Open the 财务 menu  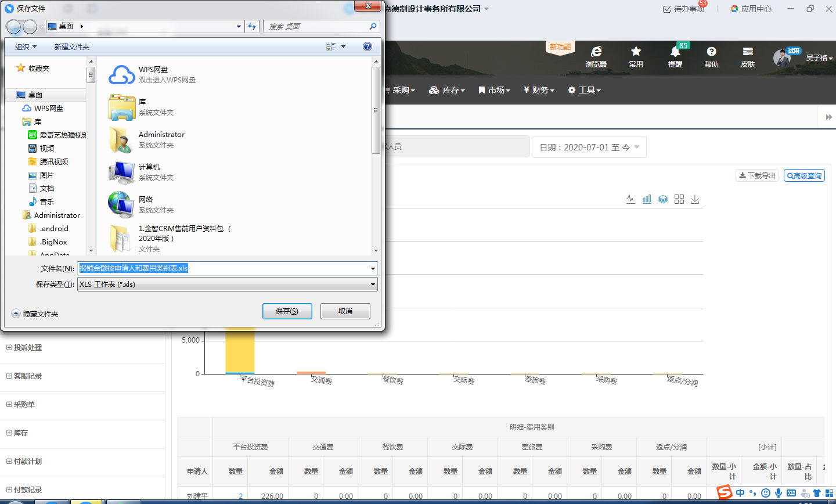(x=539, y=90)
